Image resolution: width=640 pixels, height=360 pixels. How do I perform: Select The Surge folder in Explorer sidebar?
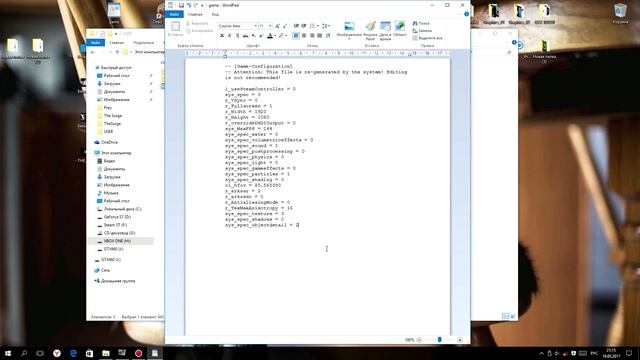coord(112,116)
